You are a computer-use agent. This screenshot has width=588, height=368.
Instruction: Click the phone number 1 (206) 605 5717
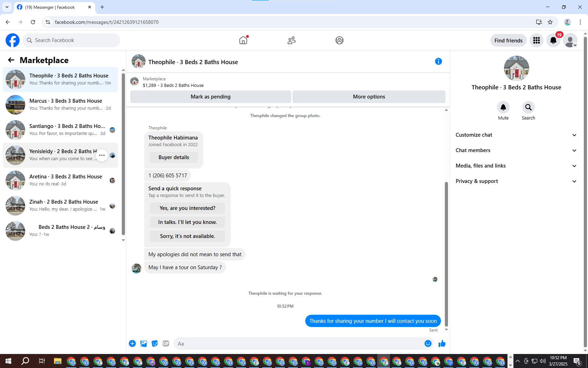[168, 176]
